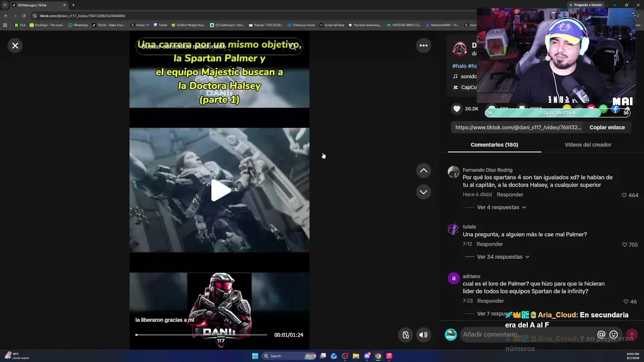Image resolution: width=644 pixels, height=362 pixels.
Task: Click the clear display icon beside the volume control
Action: point(406,335)
